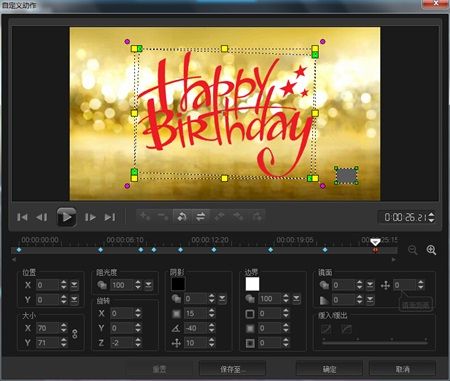Viewport: 450px width, 381px height.
Task: Click the Rotation Y value field
Action: pos(122,328)
